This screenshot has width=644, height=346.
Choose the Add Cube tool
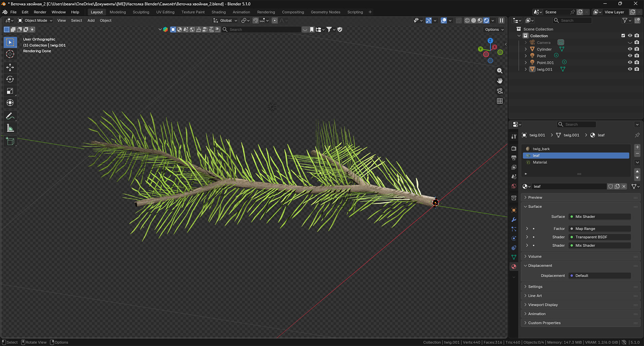[10, 141]
